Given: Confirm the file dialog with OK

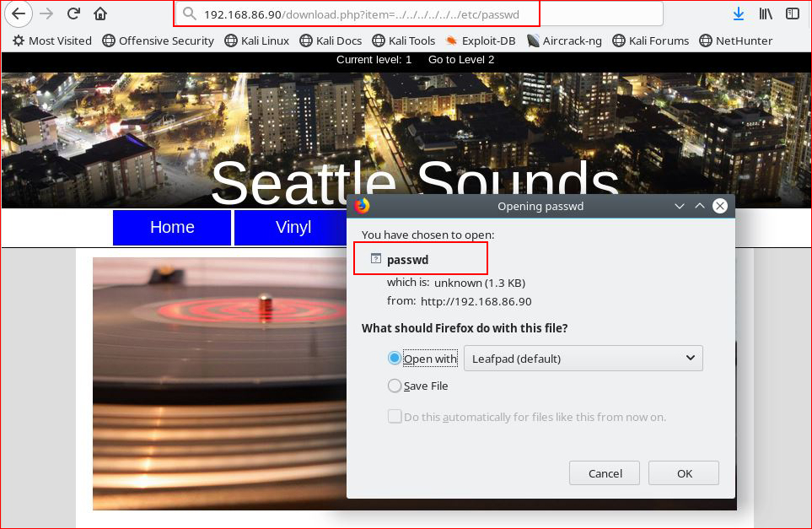Looking at the screenshot, I should pos(684,473).
